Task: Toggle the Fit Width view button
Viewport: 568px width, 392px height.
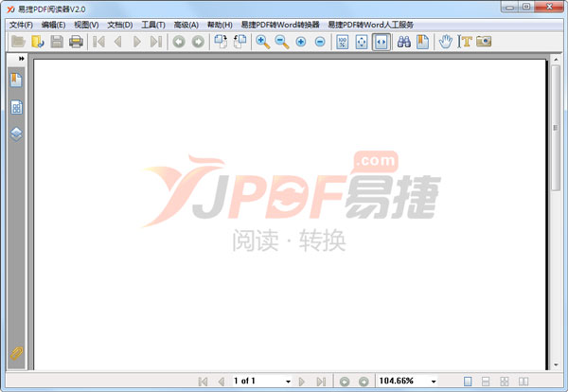Action: (x=382, y=42)
